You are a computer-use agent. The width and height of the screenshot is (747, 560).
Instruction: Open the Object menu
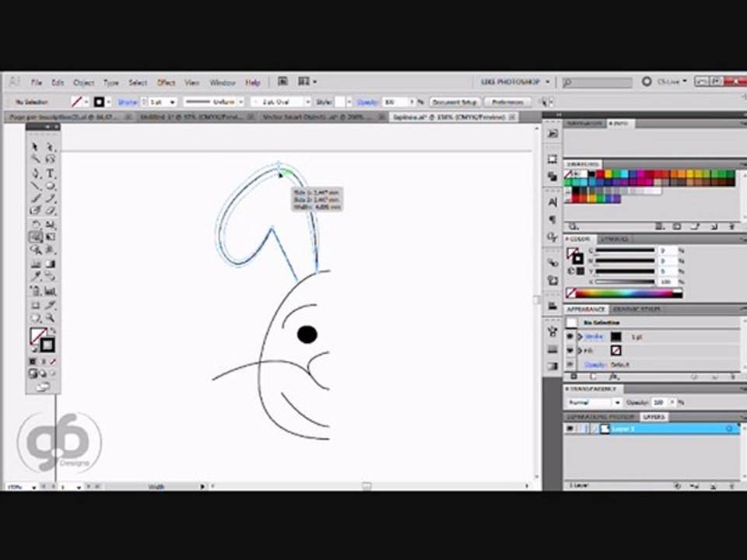(83, 82)
